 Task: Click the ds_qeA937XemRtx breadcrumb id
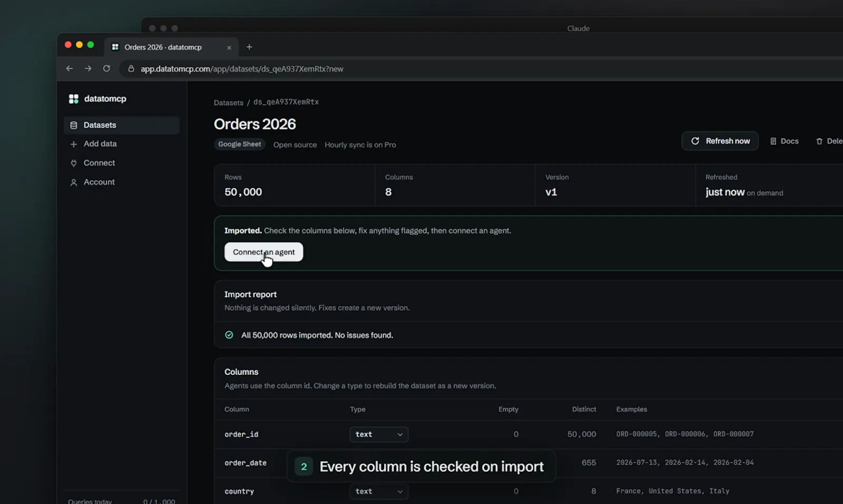pyautogui.click(x=286, y=102)
